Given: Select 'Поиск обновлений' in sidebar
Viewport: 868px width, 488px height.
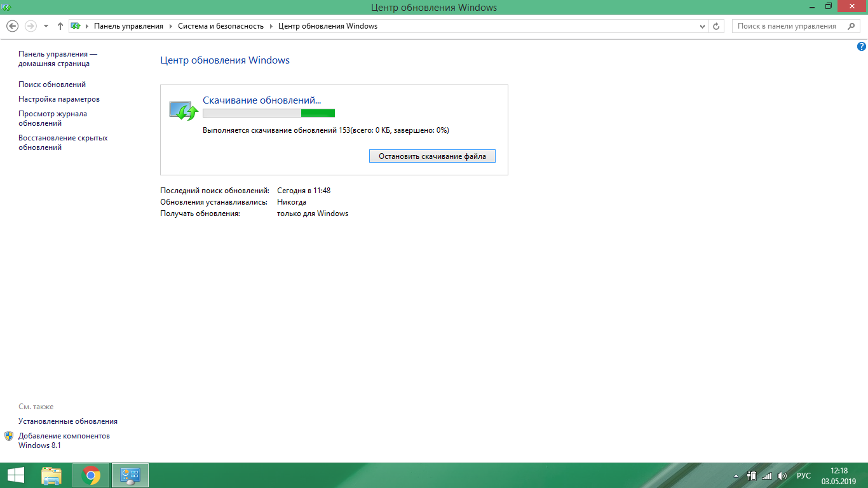Looking at the screenshot, I should coord(52,85).
